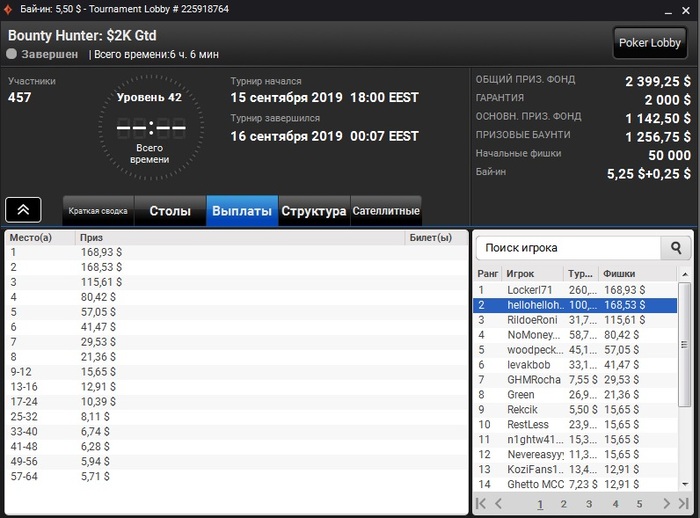Viewport: 700px width, 518px height.
Task: Jump to last page of players
Action: pyautogui.click(x=683, y=504)
